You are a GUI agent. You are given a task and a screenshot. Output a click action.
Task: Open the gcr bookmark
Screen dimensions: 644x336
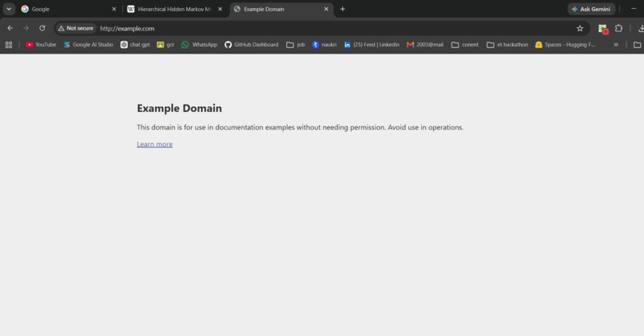click(x=165, y=45)
